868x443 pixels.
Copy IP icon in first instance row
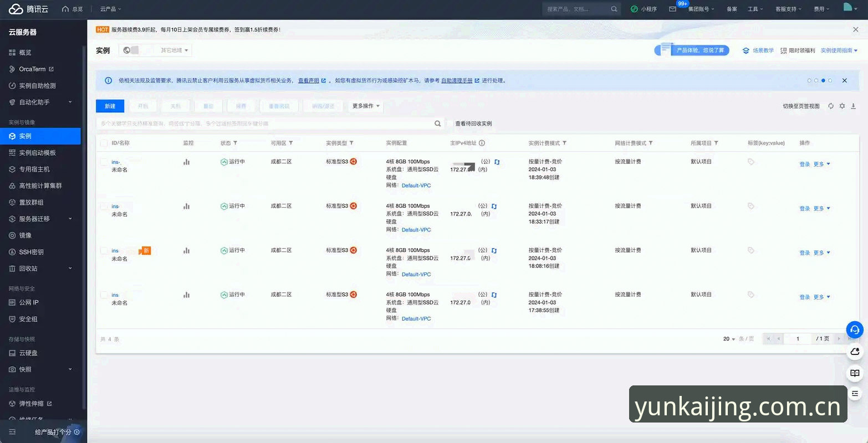point(497,162)
